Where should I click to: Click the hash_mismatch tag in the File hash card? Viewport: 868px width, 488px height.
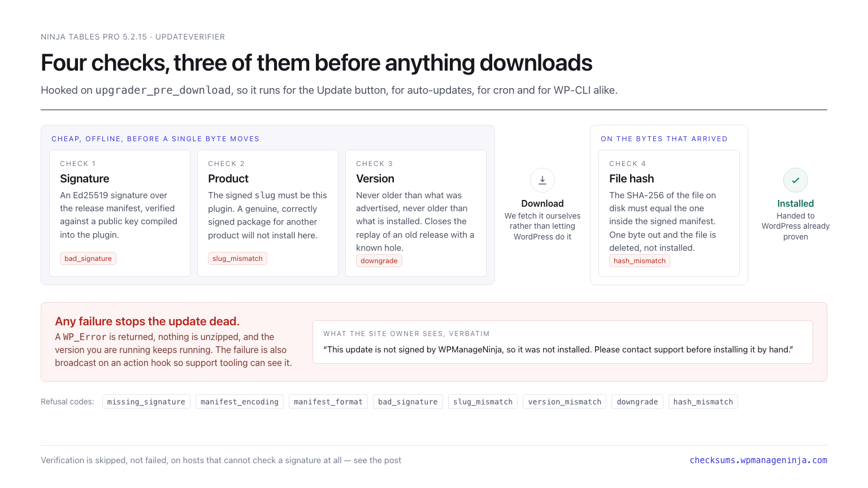click(x=640, y=261)
